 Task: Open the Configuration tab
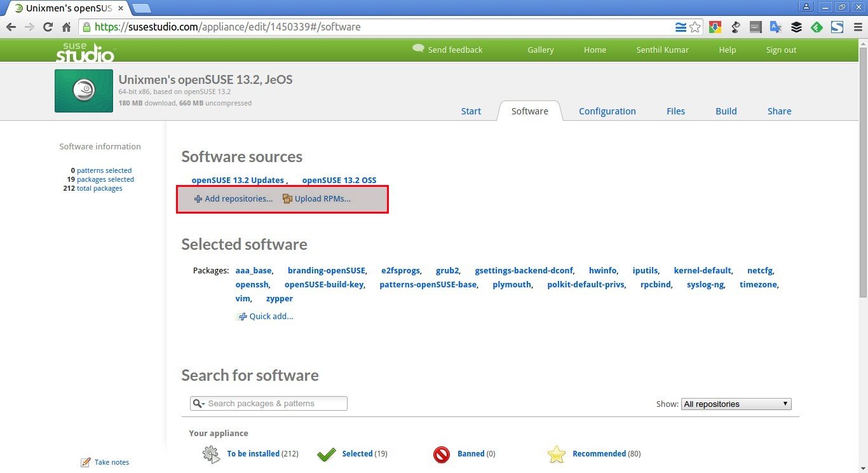(607, 111)
